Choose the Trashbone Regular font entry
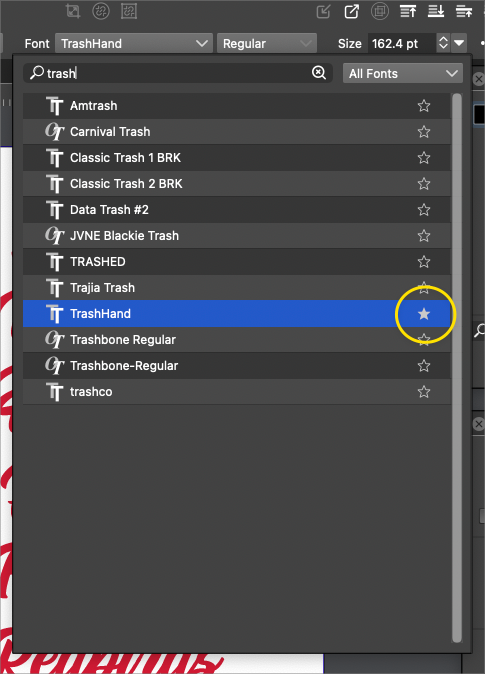The height and width of the screenshot is (674, 485). 237,340
